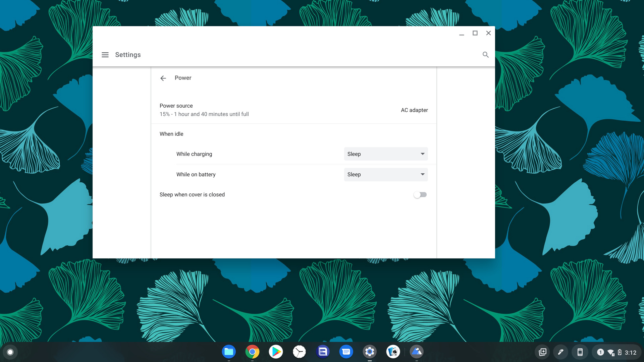Click the launcher circle button
The image size is (644, 362).
(10, 352)
